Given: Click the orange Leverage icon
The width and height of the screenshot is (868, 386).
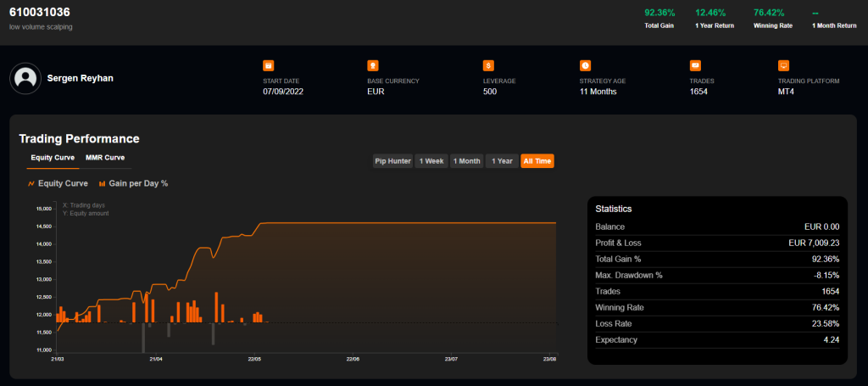Looking at the screenshot, I should click(x=487, y=65).
